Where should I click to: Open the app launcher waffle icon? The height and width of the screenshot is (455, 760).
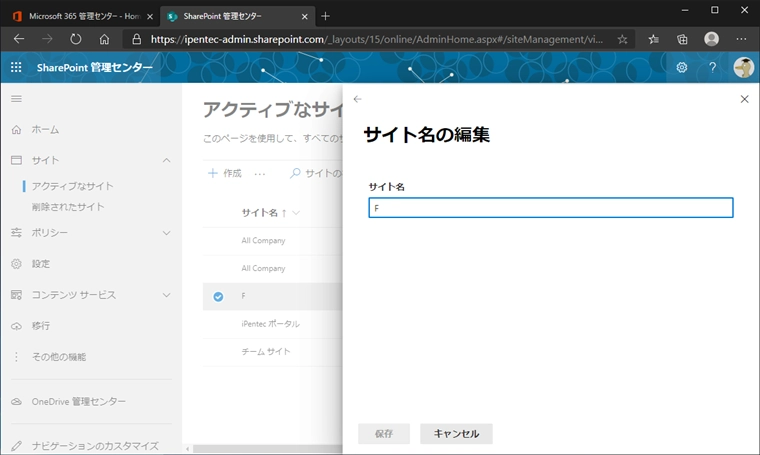click(16, 67)
